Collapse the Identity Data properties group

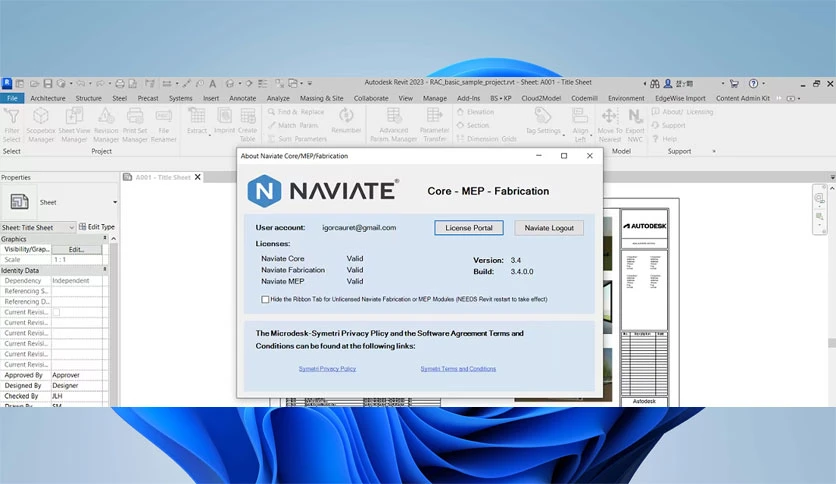pos(104,270)
